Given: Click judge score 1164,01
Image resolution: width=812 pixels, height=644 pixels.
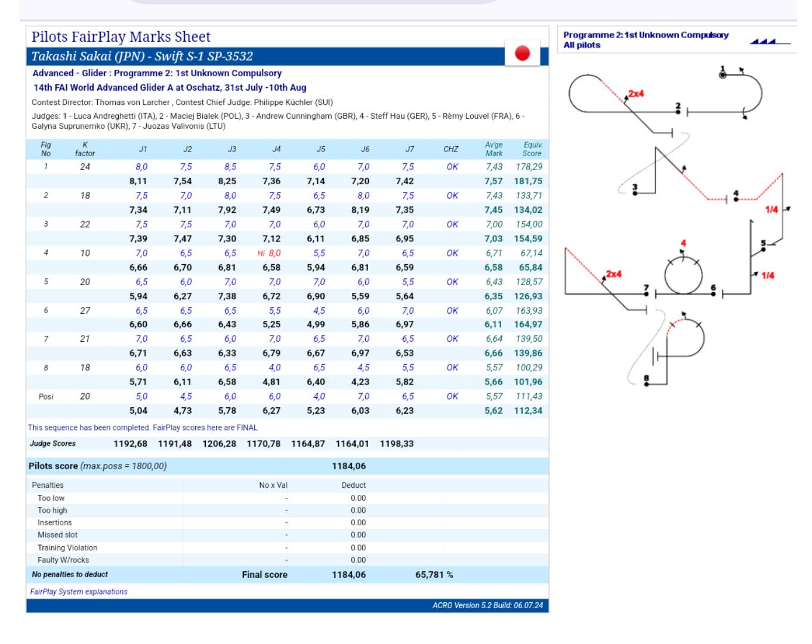Looking at the screenshot, I should [352, 444].
